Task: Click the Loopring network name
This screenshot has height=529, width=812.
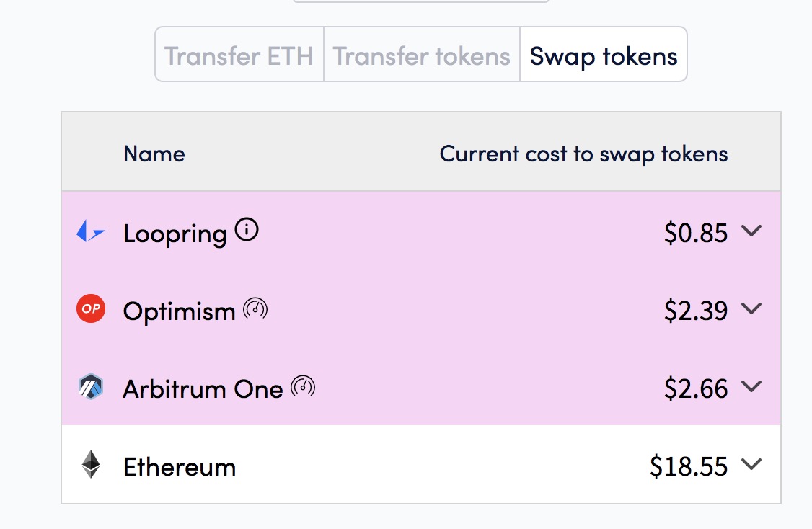Action: click(175, 234)
